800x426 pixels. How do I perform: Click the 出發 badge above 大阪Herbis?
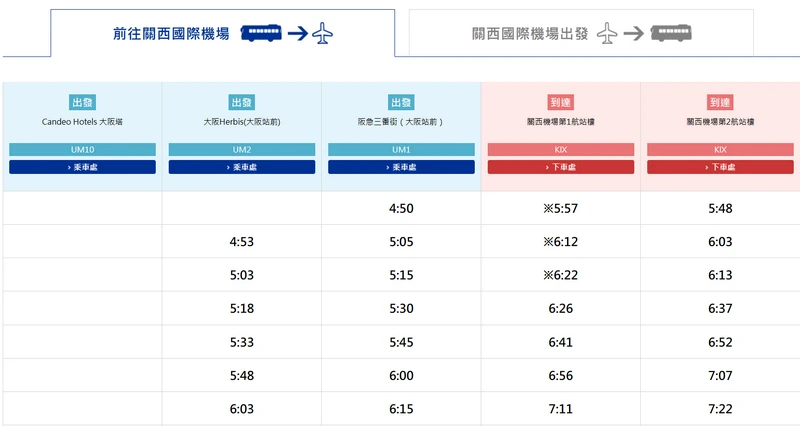[242, 103]
